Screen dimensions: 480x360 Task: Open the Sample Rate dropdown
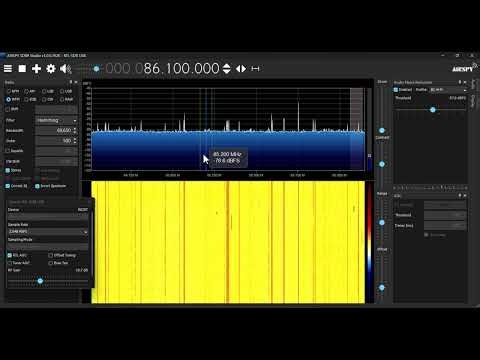click(x=48, y=231)
